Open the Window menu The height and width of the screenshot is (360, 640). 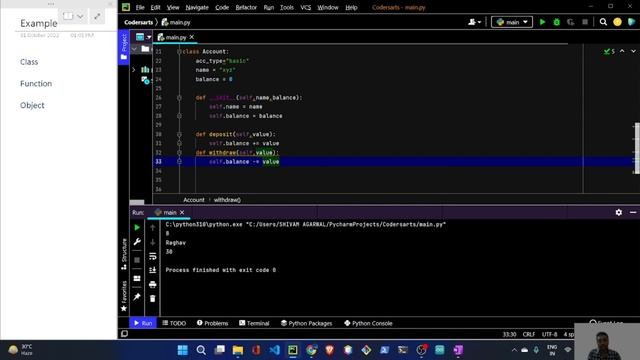tap(328, 7)
